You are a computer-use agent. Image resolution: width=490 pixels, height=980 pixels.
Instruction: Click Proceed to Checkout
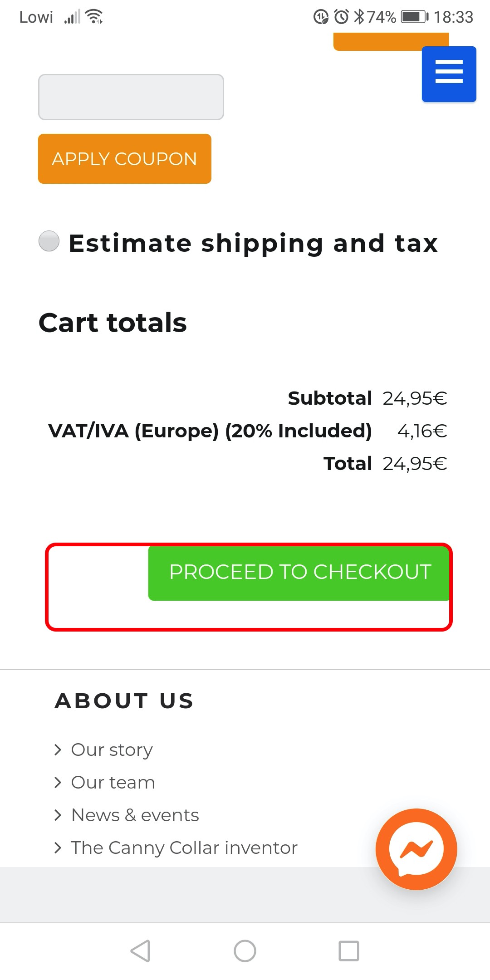point(299,573)
